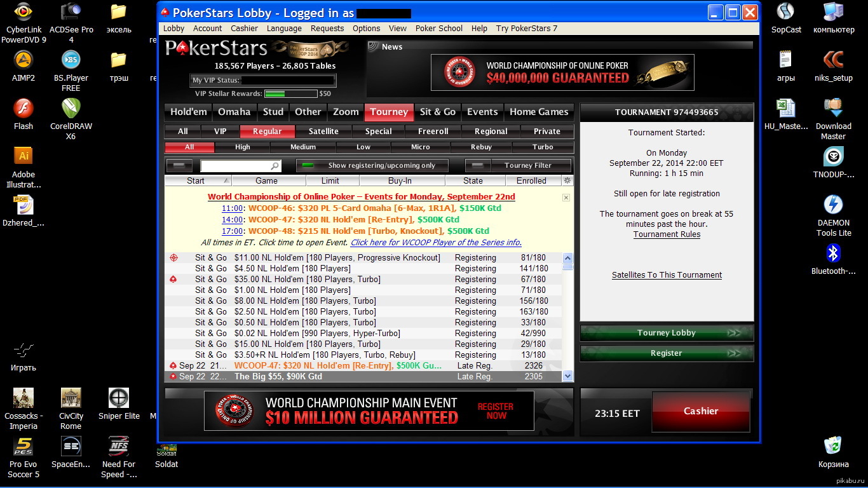868x488 pixels.
Task: Click VIP Stellar Rewards progress bar
Action: tap(290, 93)
